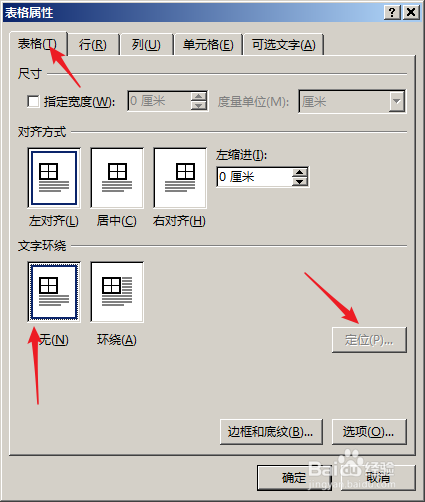Switch to the Column (列) tab
The height and width of the screenshot is (502, 425).
[146, 44]
